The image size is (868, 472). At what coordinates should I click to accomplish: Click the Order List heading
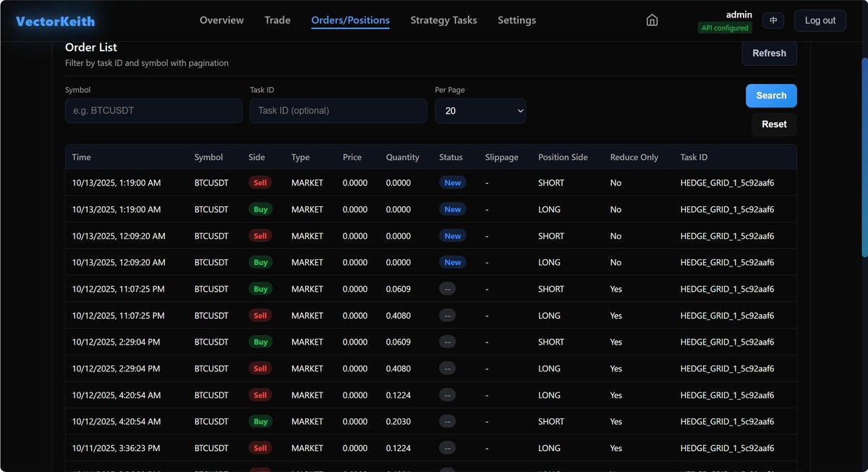click(91, 47)
